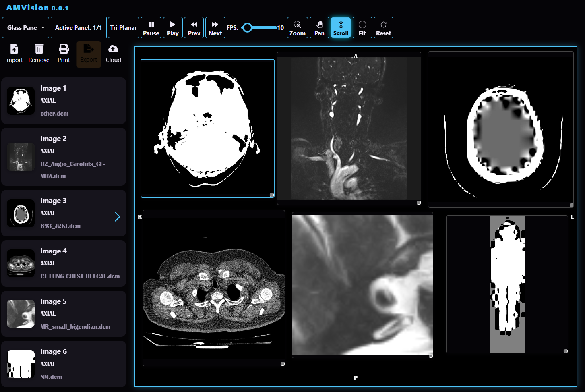This screenshot has height=392, width=585.
Task: Reset the viewport view
Action: tap(384, 27)
